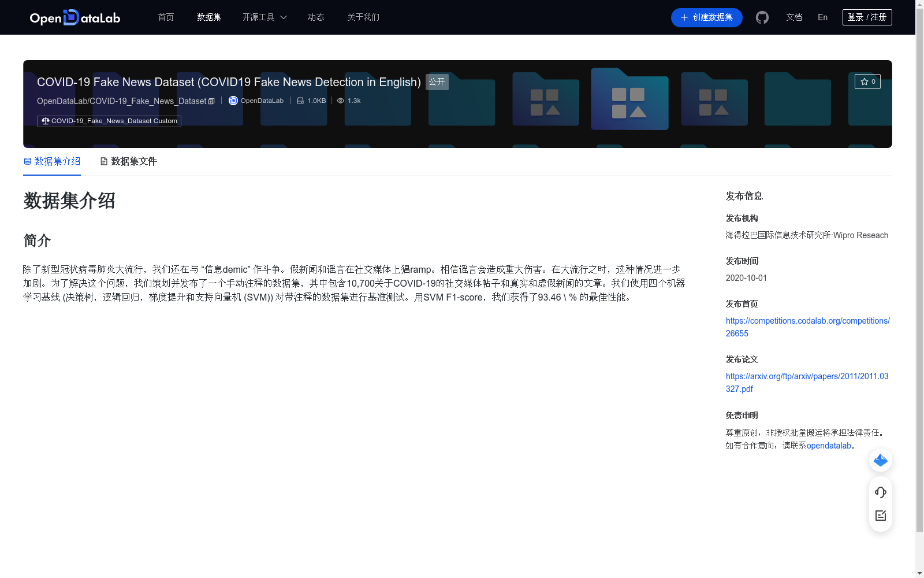Toggle the star to favorite this dataset

coord(867,81)
